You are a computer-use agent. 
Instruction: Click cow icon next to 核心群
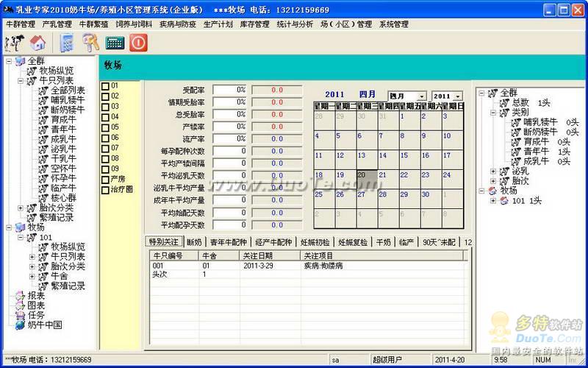pyautogui.click(x=43, y=198)
